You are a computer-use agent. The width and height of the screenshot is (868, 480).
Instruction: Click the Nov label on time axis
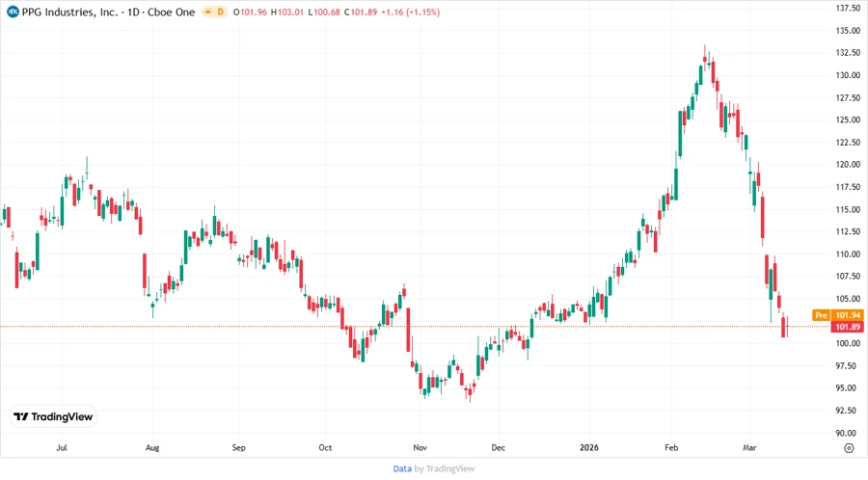(x=420, y=447)
